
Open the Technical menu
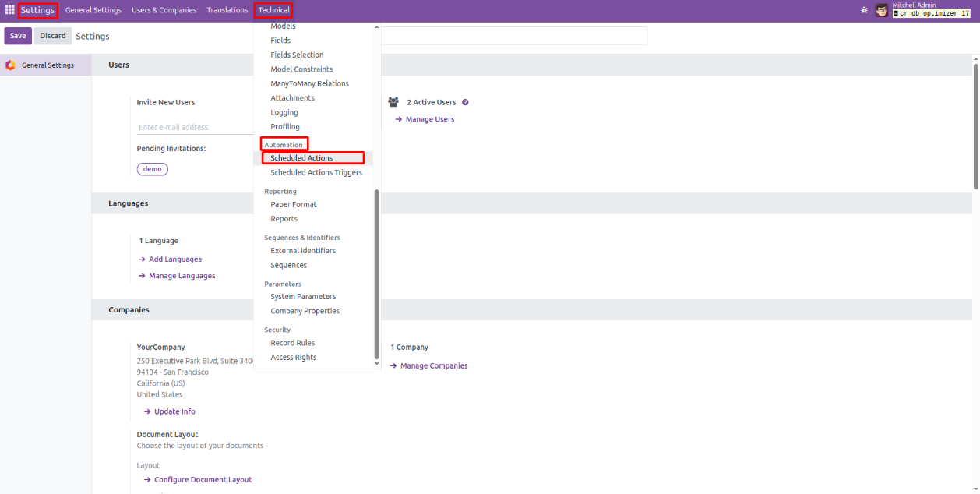(273, 10)
